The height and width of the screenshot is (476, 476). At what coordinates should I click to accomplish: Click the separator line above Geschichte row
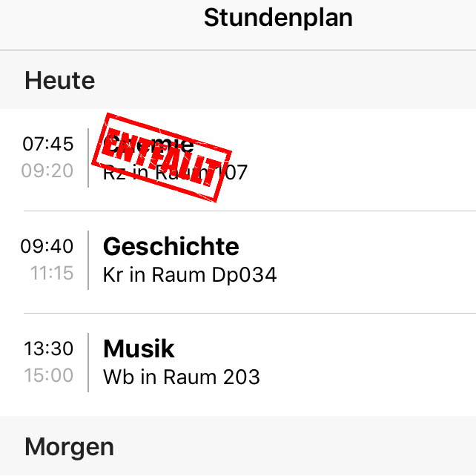tap(249, 211)
